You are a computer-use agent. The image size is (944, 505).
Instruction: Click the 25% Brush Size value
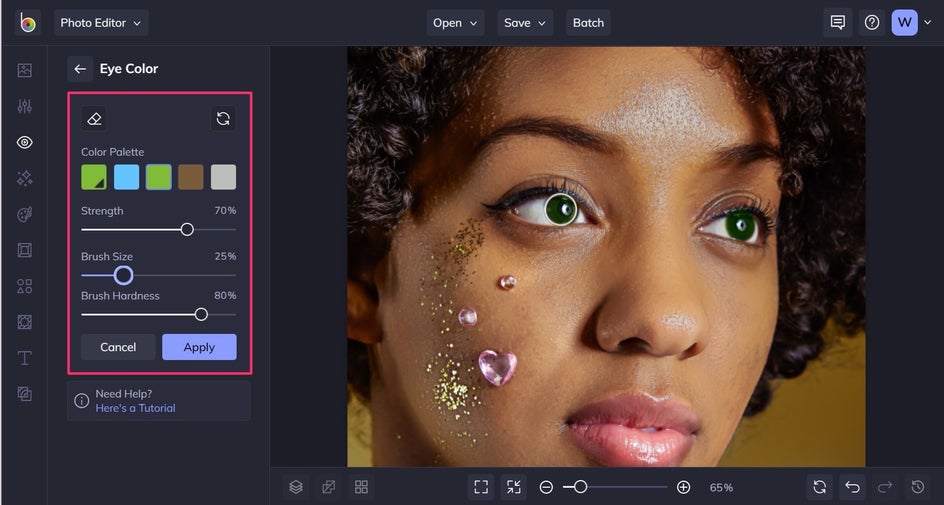coord(225,256)
